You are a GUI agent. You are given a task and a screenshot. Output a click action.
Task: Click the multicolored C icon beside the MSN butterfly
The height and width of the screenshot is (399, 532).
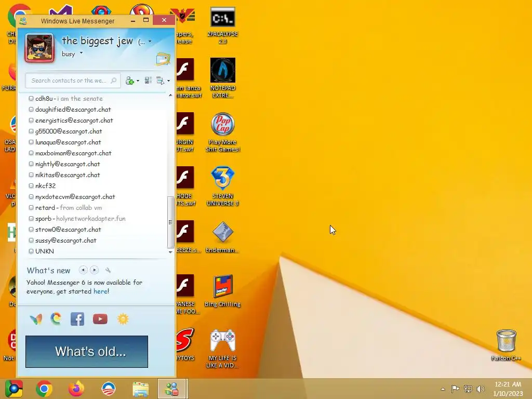(56, 319)
